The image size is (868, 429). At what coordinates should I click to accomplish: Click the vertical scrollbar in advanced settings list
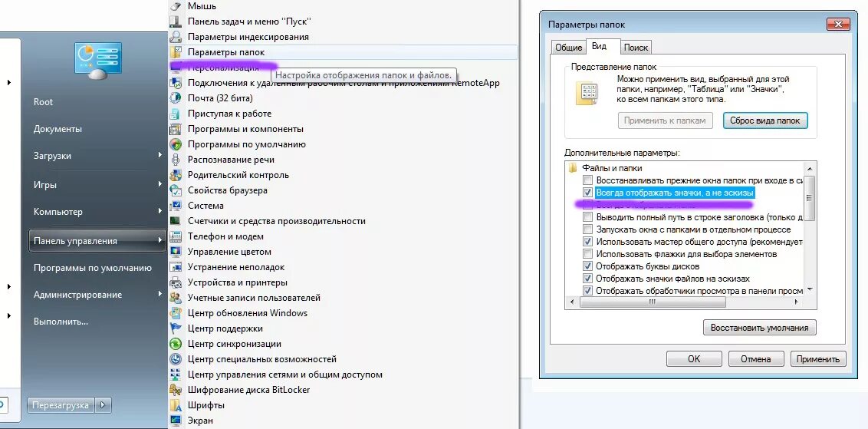pos(809,198)
